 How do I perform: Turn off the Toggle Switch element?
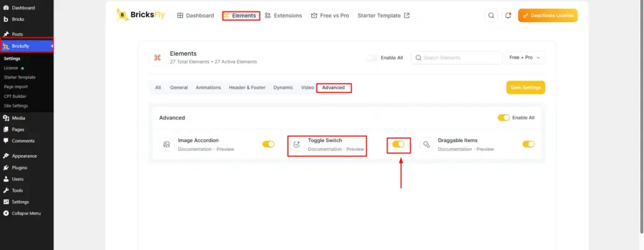(398, 144)
